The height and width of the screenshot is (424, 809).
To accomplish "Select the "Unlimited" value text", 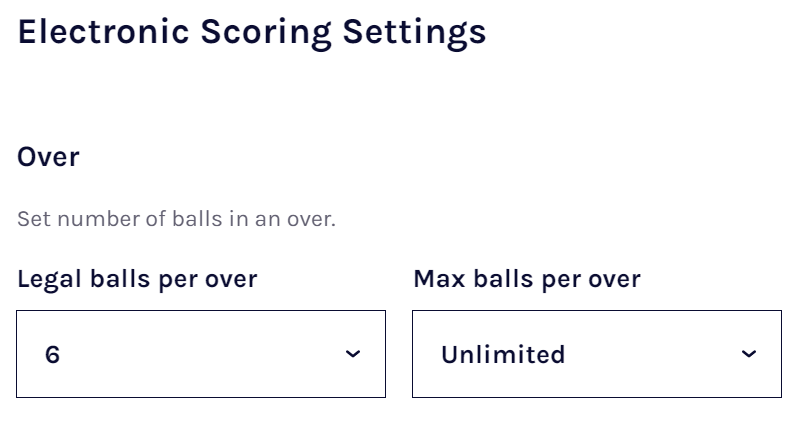I will (503, 355).
